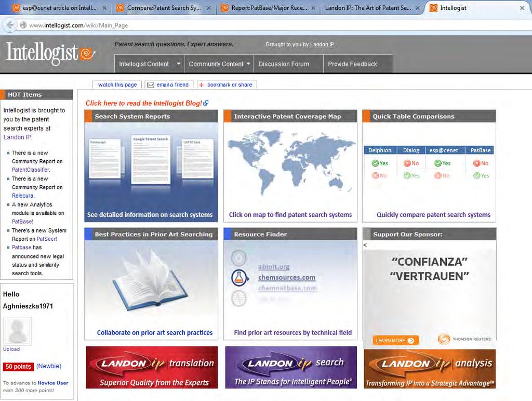Click email a friend link
Screen dimensions: 532x401
point(172,85)
